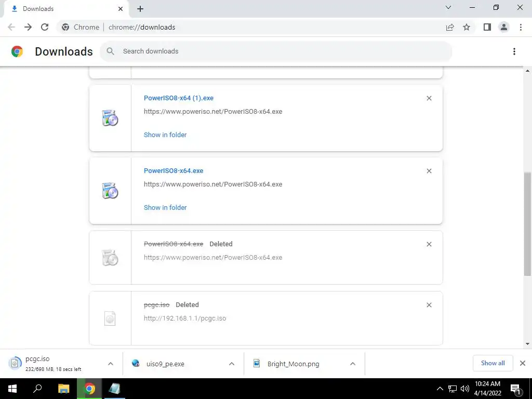Viewport: 532px width, 399px height.
Task: Click the browser forward arrow
Action: [28, 27]
